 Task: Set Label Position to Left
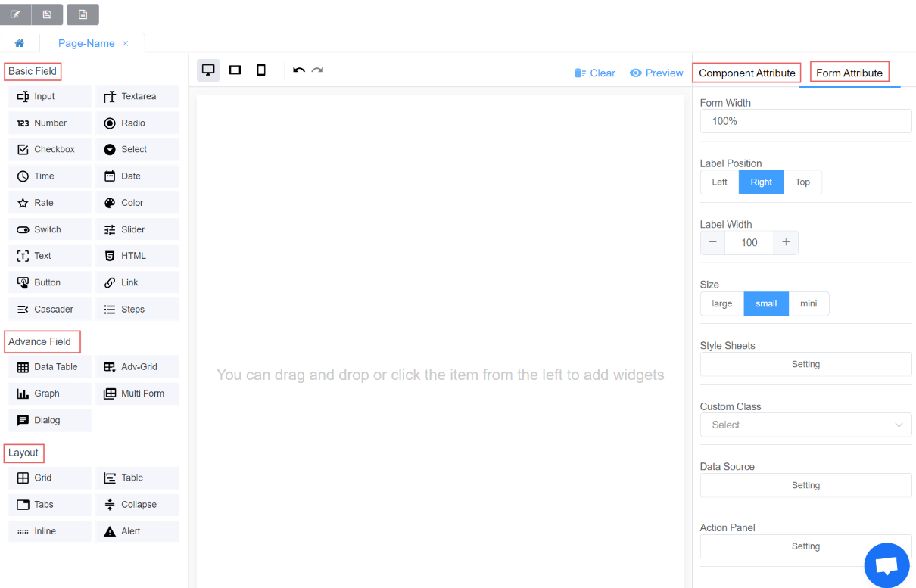[719, 182]
